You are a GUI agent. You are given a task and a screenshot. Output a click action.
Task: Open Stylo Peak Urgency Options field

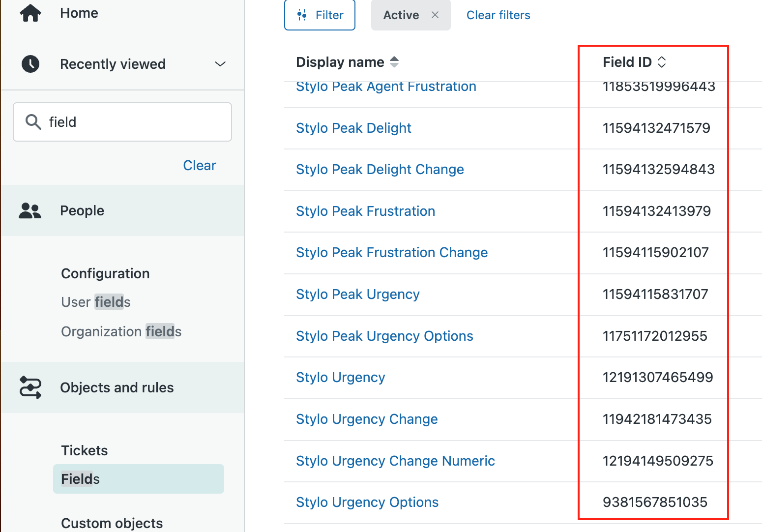(x=384, y=336)
